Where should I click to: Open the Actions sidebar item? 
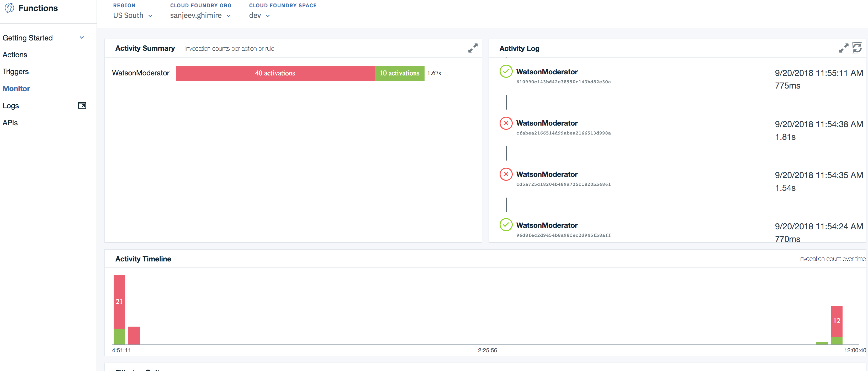pos(15,55)
